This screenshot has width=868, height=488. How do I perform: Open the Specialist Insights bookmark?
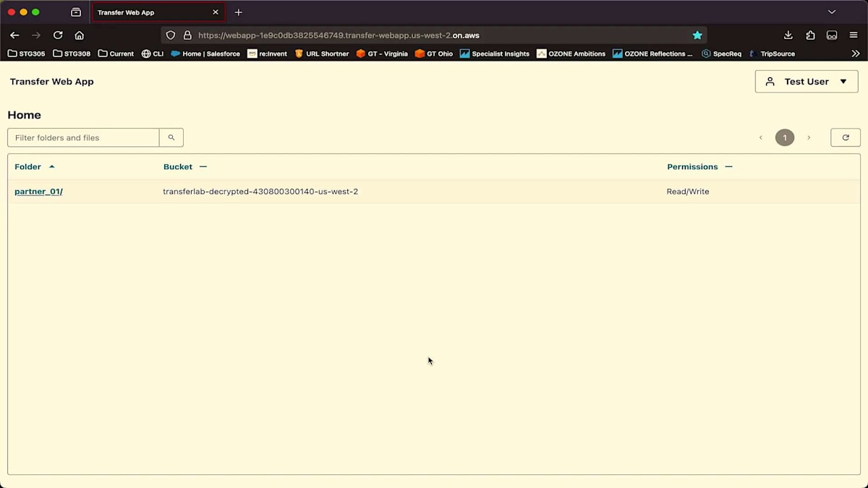495,53
